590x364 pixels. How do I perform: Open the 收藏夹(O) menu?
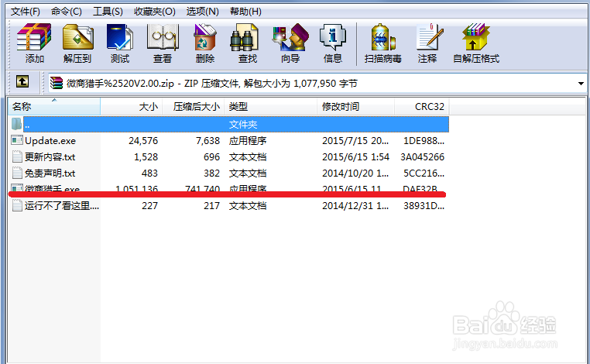[155, 12]
